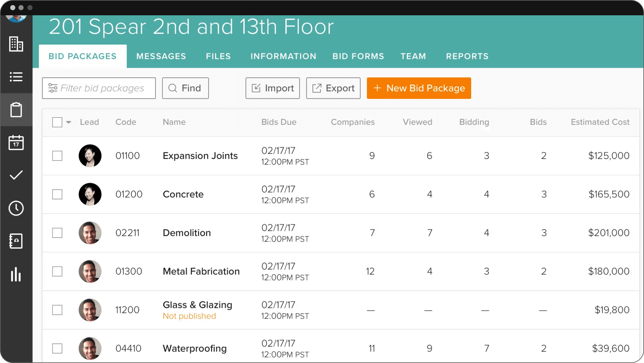The width and height of the screenshot is (644, 363).
Task: Click the bulleted list sidebar icon
Action: click(16, 77)
